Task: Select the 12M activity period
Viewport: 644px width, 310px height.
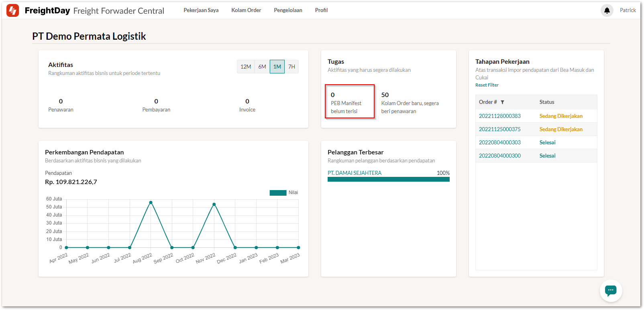Action: pos(246,67)
